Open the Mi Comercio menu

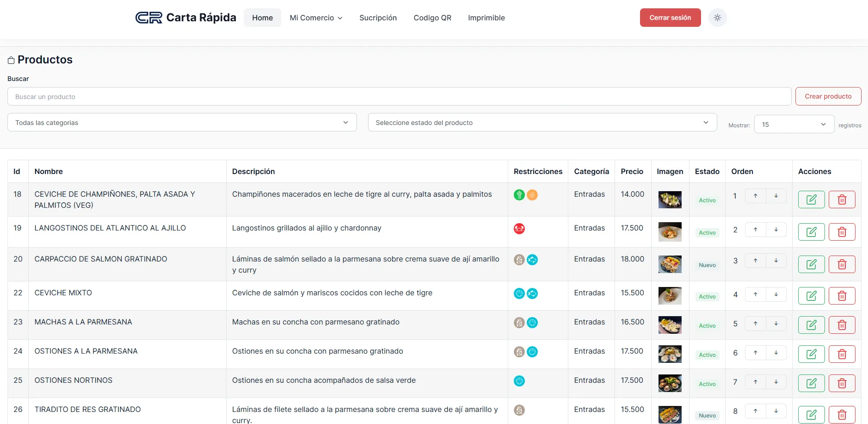point(316,18)
